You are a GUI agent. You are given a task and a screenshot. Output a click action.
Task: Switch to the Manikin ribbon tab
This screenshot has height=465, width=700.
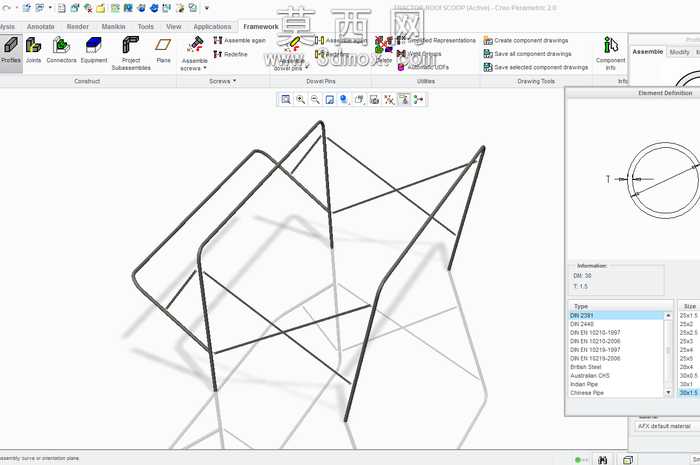113,27
